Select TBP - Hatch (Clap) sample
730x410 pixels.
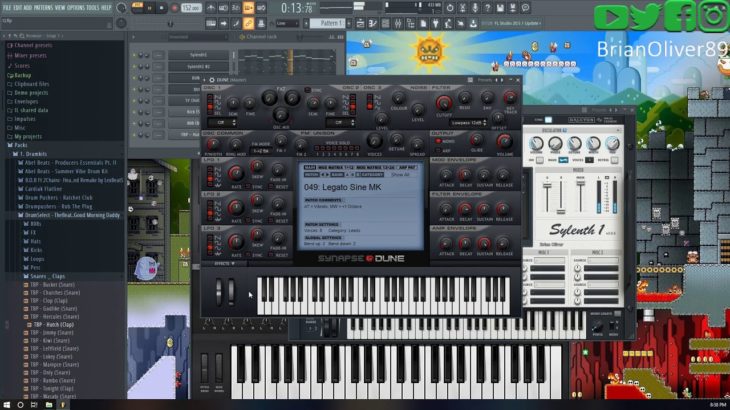(53, 325)
